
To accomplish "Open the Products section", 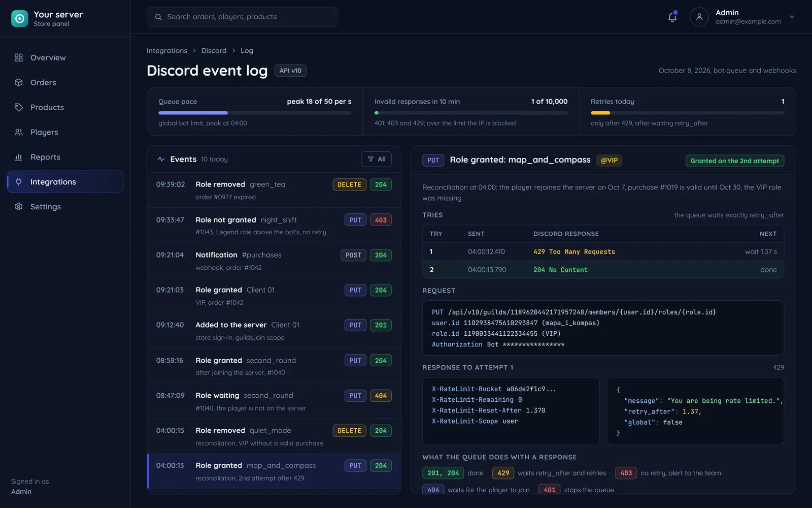I will point(65,108).
